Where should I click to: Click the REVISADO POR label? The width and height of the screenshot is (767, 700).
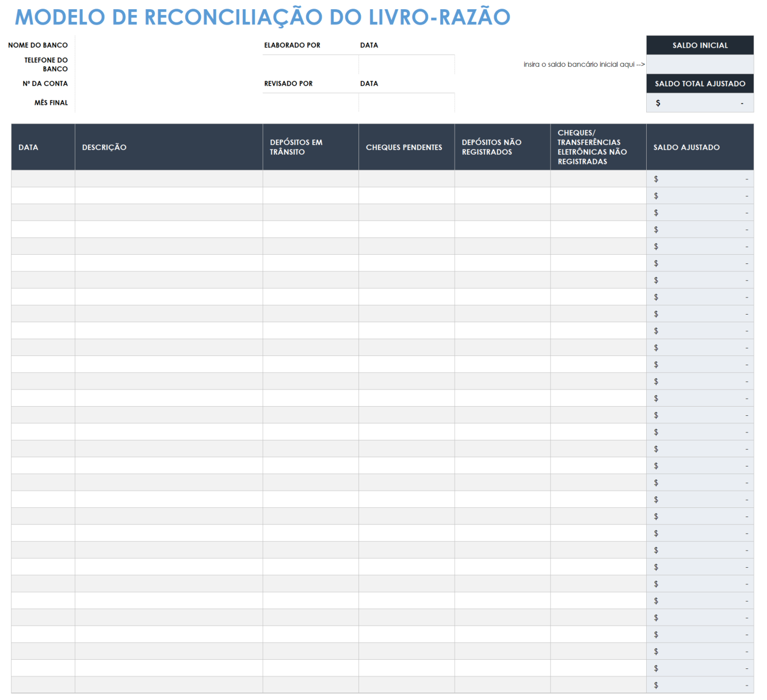click(288, 83)
